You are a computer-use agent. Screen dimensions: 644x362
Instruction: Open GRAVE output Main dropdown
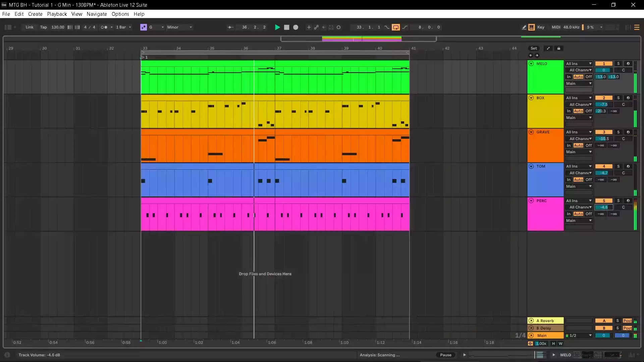[x=579, y=152]
